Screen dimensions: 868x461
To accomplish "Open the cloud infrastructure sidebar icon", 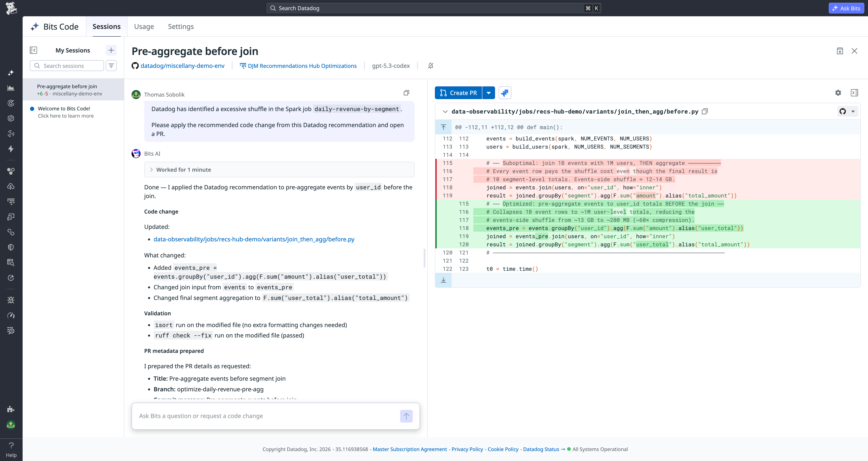I will click(x=11, y=186).
